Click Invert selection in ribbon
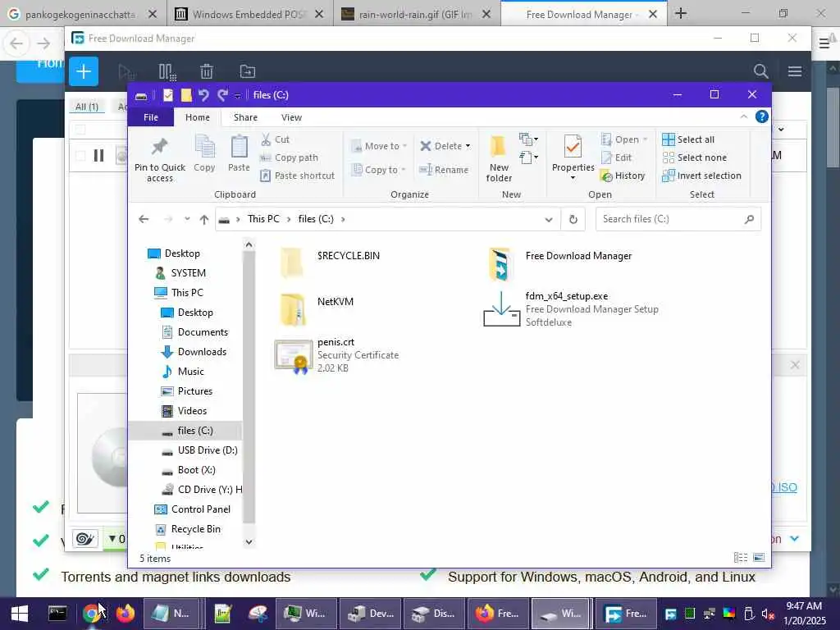Viewport: 840px width, 630px height. (x=702, y=176)
